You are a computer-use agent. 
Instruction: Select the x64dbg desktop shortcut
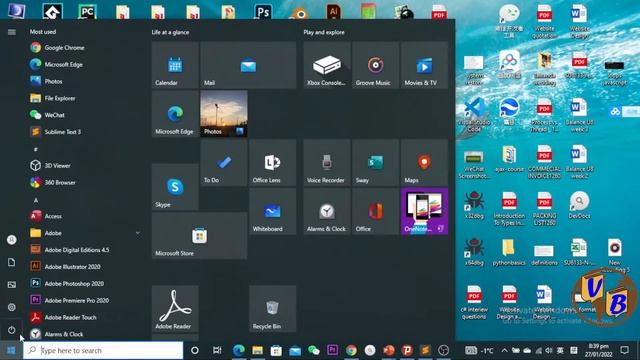(474, 252)
